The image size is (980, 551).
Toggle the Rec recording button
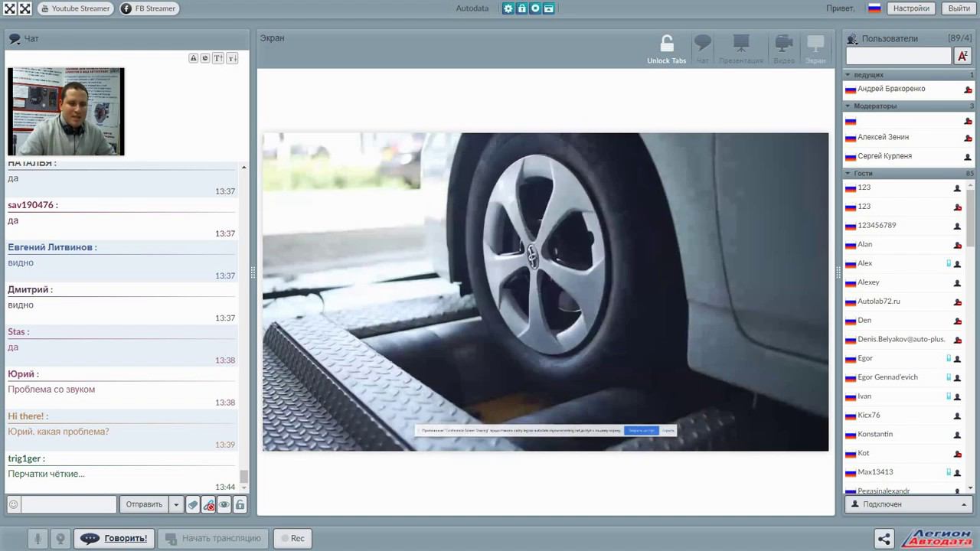point(292,538)
